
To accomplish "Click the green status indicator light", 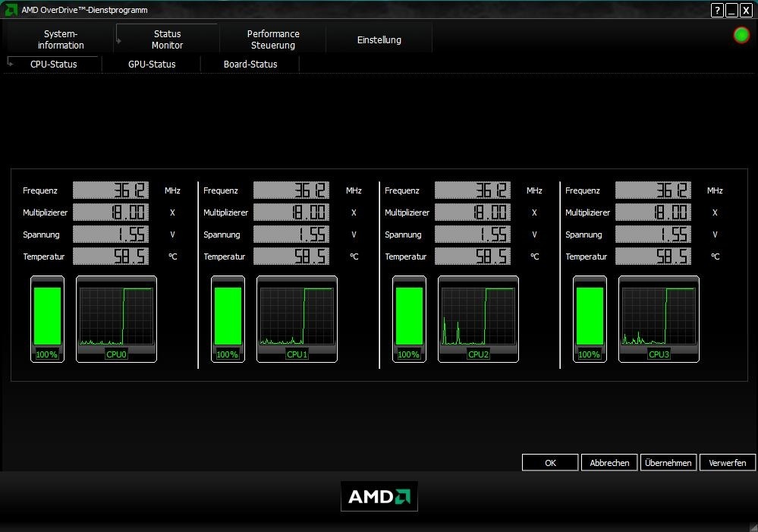I will pos(741,35).
